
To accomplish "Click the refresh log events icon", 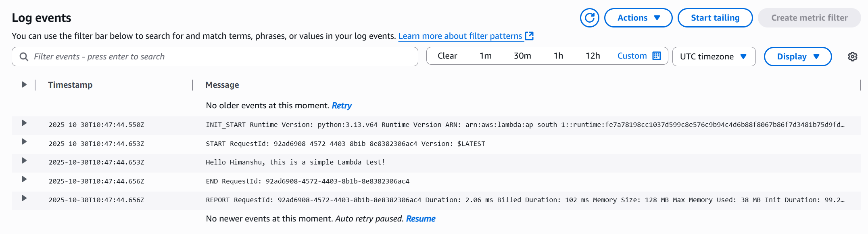I will click(x=589, y=18).
